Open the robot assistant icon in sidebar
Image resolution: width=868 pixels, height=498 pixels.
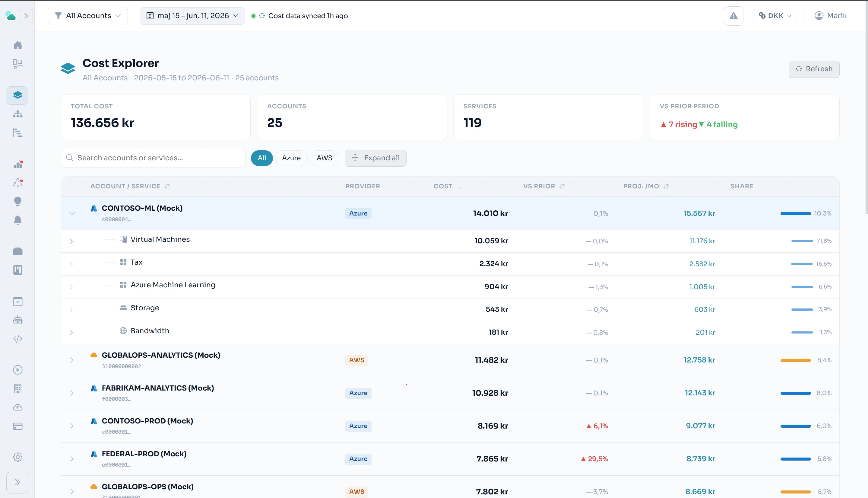click(x=17, y=320)
